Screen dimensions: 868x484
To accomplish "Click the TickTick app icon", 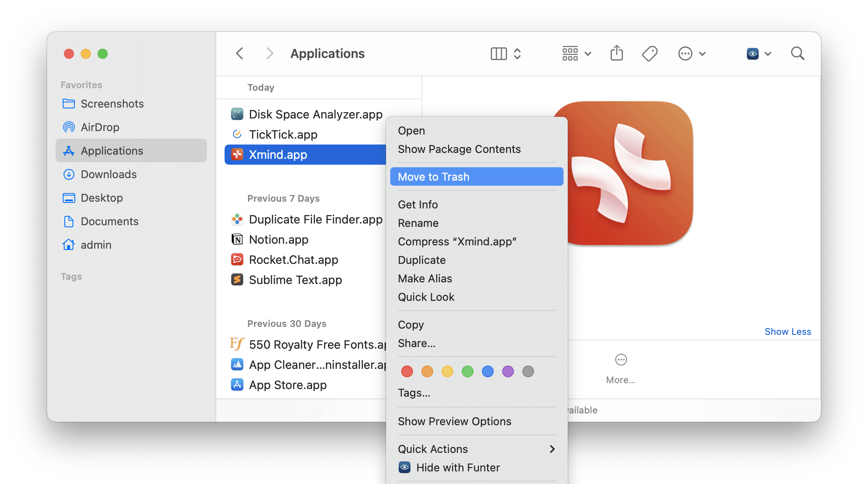I will pos(237,134).
